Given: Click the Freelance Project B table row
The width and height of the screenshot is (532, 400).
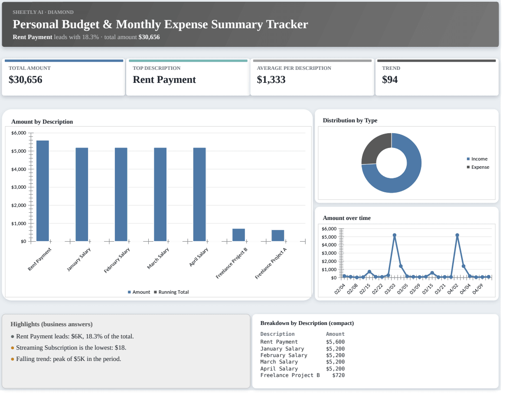Looking at the screenshot, I should tap(303, 375).
